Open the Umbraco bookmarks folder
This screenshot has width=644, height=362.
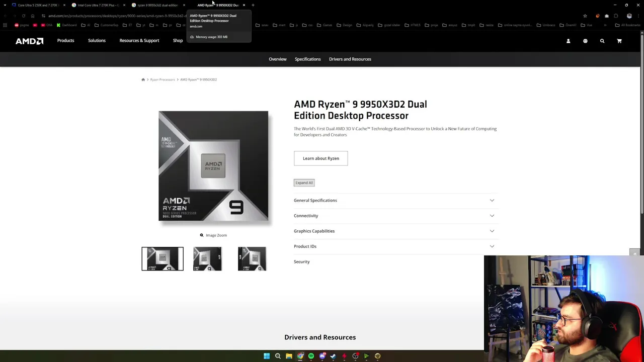coord(546,25)
